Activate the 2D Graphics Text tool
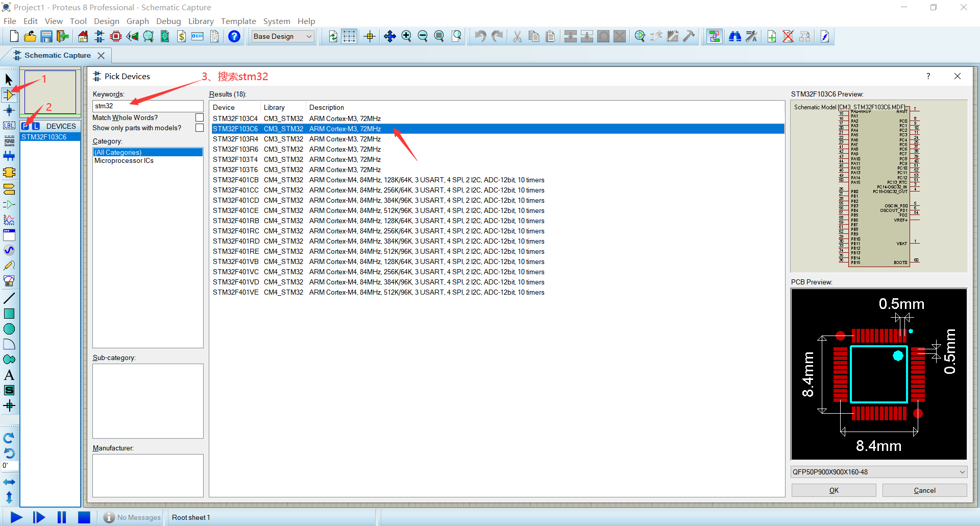 (x=9, y=375)
